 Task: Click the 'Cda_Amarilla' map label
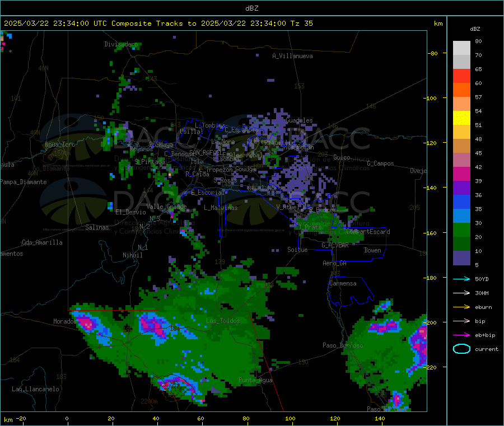coord(42,242)
